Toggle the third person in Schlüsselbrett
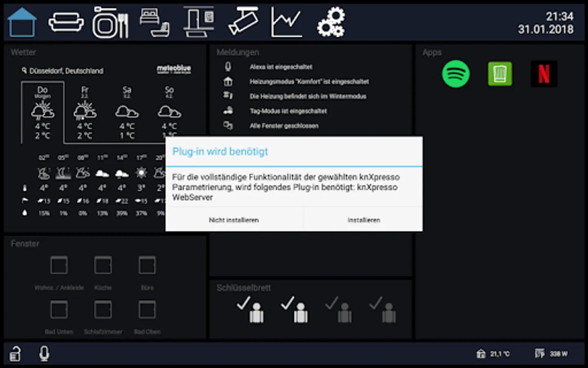This screenshot has height=368, width=588. [x=339, y=310]
